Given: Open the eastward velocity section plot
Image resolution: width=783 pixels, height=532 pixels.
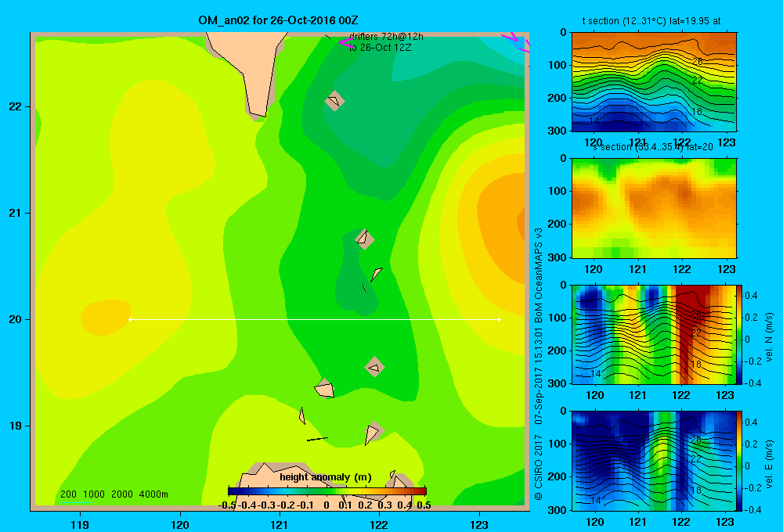Looking at the screenshot, I should [653, 461].
